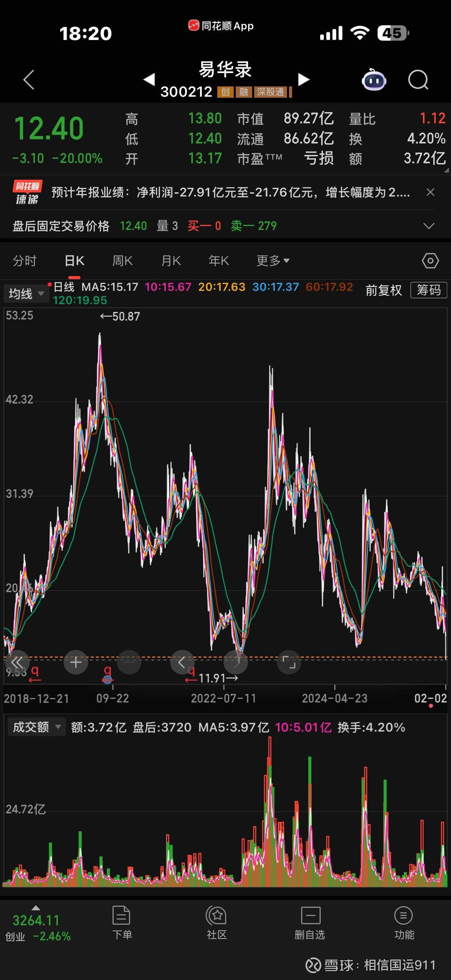
Task: Open chart settings hexagon icon
Action: tap(430, 261)
